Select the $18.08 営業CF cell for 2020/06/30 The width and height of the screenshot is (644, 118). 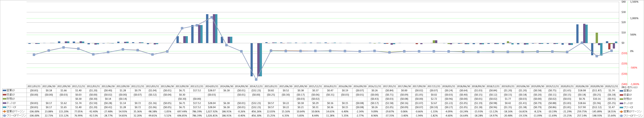coord(582,91)
